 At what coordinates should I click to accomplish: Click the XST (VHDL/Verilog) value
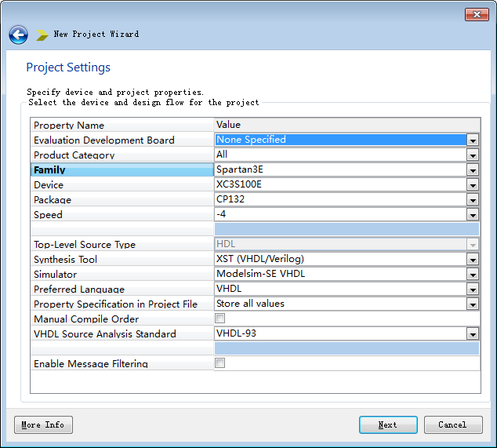coord(341,259)
